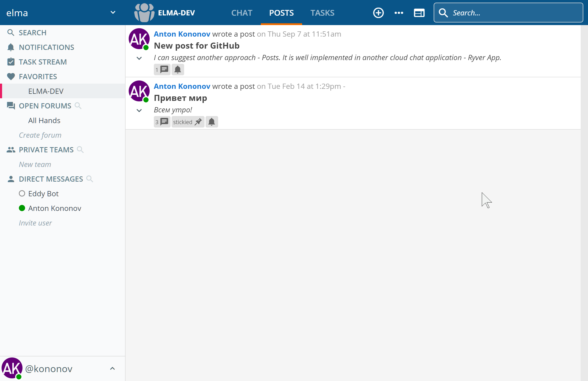Open the 3 comments on Привет мир post
Viewport: 588px width, 381px height.
pyautogui.click(x=162, y=122)
